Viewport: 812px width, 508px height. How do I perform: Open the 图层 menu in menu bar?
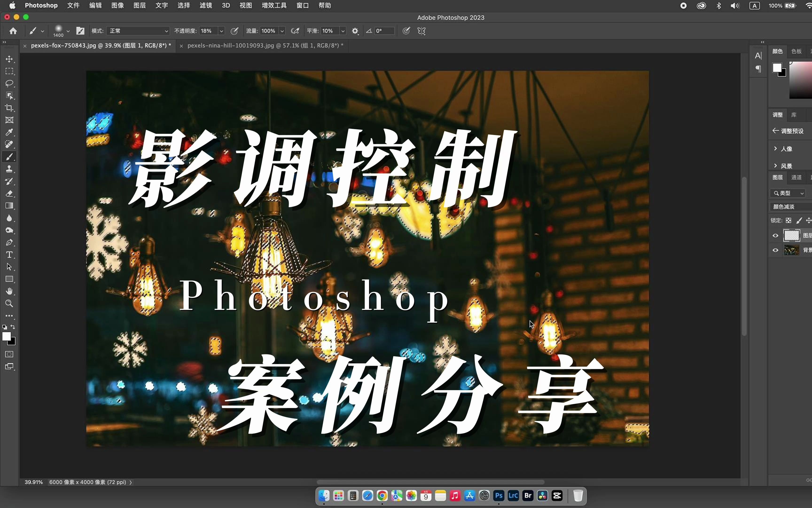pyautogui.click(x=140, y=5)
